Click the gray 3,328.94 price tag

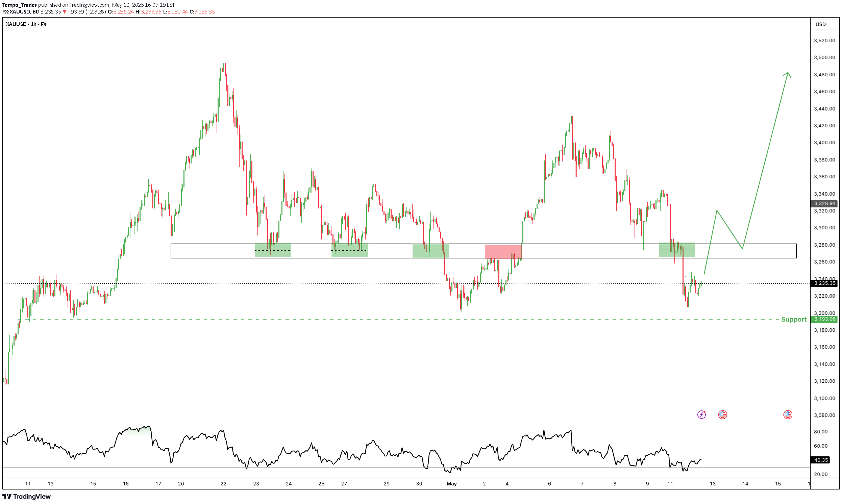825,204
